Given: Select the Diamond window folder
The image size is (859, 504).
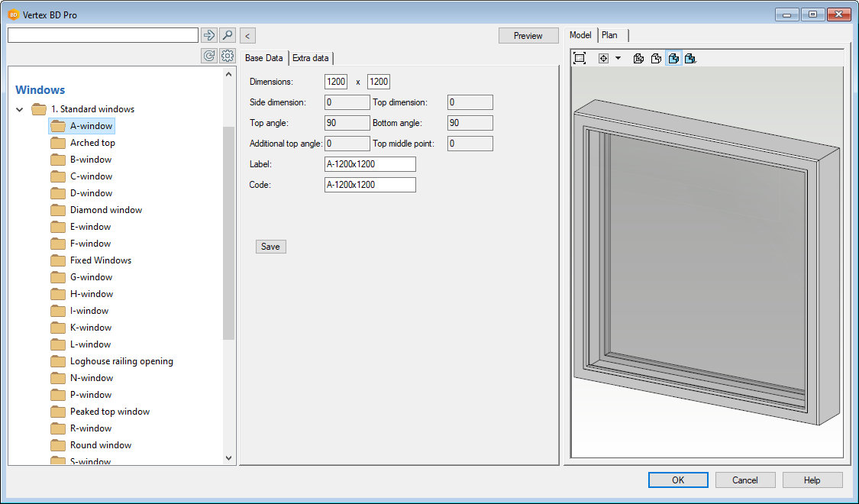Looking at the screenshot, I should pos(105,210).
